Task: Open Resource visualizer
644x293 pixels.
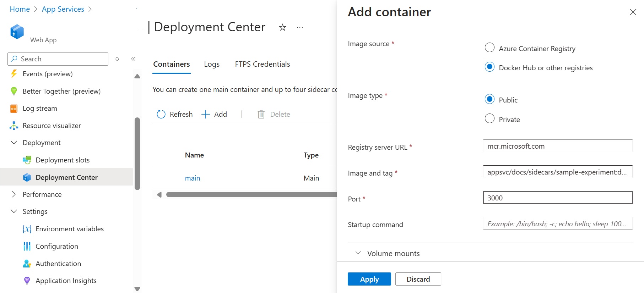Action: [52, 126]
